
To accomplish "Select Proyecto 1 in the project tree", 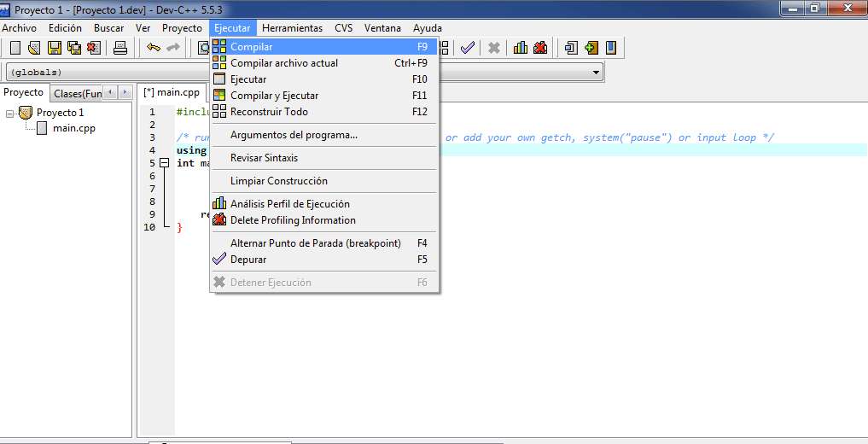I will (61, 113).
